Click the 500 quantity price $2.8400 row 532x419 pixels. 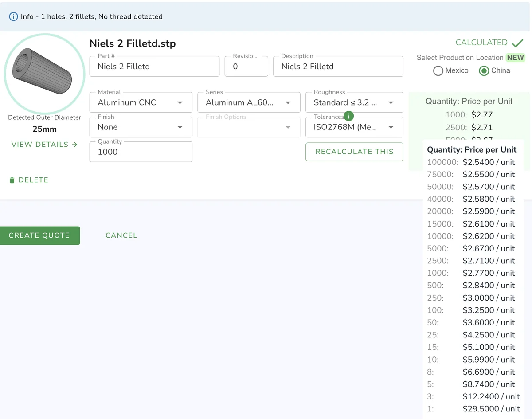click(x=471, y=286)
